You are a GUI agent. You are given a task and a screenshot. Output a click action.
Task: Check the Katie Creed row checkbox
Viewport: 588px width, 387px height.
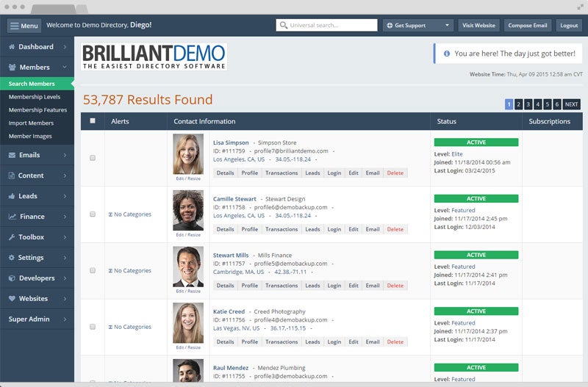coord(93,327)
